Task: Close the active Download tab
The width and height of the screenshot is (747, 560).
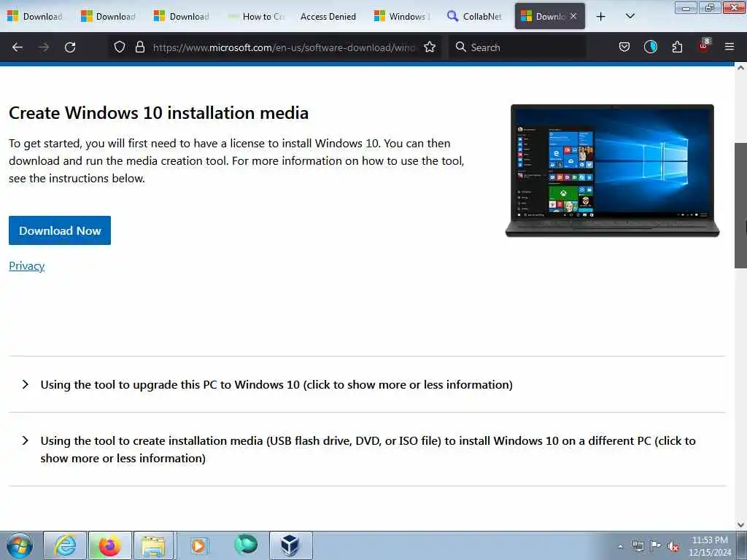Action: pos(573,16)
